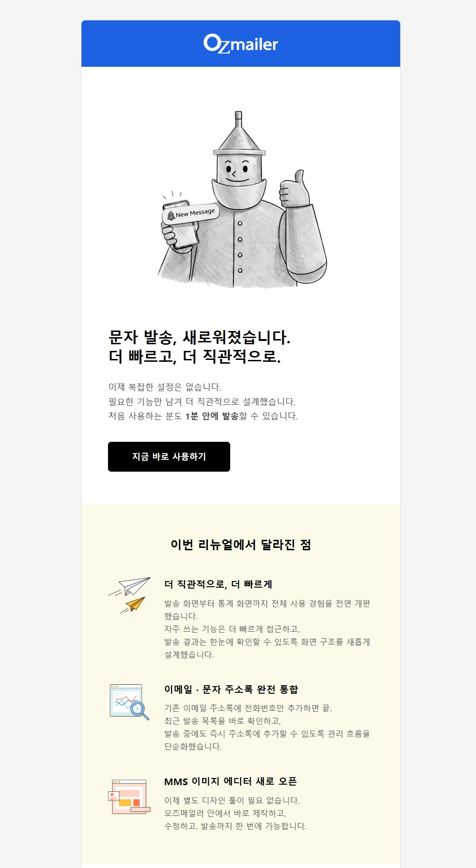Click the 문자 발송, 새로워졌습니다 headline
This screenshot has width=476, height=868.
(x=199, y=337)
